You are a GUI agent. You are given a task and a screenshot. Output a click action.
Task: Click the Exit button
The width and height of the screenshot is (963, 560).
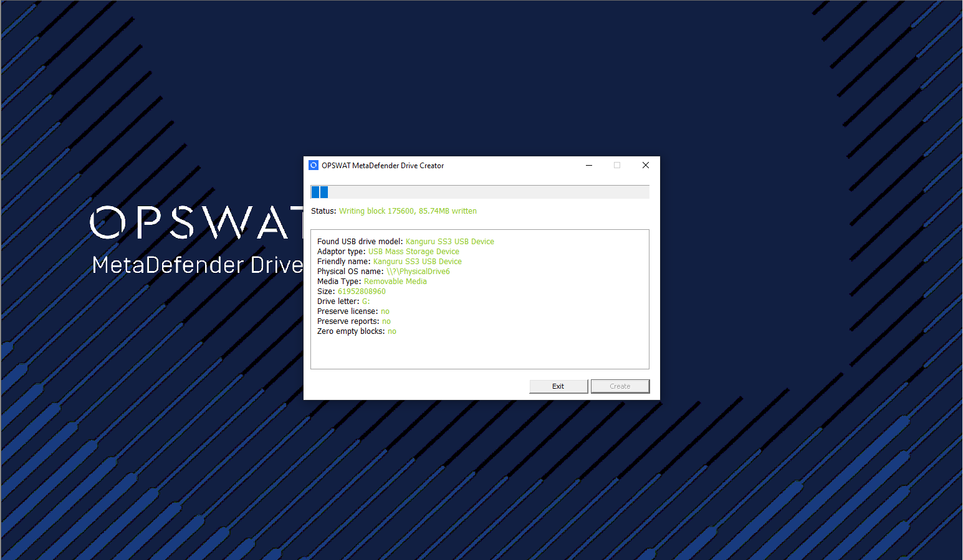tap(558, 386)
